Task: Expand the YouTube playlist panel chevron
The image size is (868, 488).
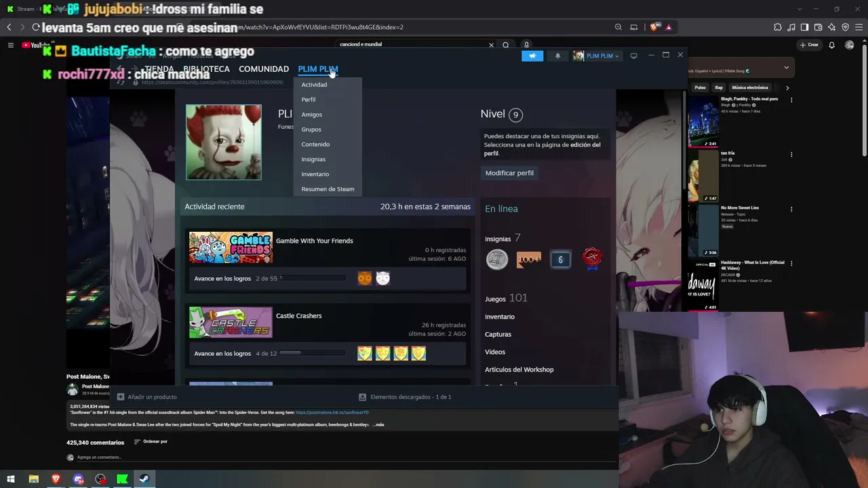Action: click(787, 67)
